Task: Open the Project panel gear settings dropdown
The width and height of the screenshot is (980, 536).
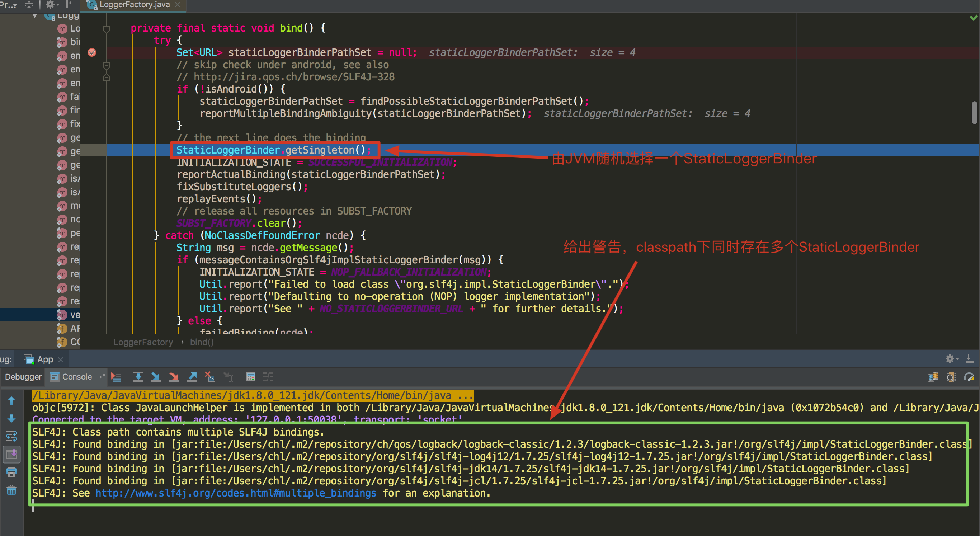Action: coord(52,5)
